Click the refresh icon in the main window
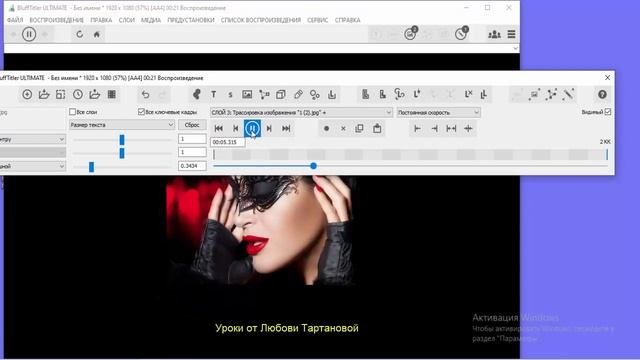Image resolution: width=640 pixels, height=360 pixels. pos(80,34)
